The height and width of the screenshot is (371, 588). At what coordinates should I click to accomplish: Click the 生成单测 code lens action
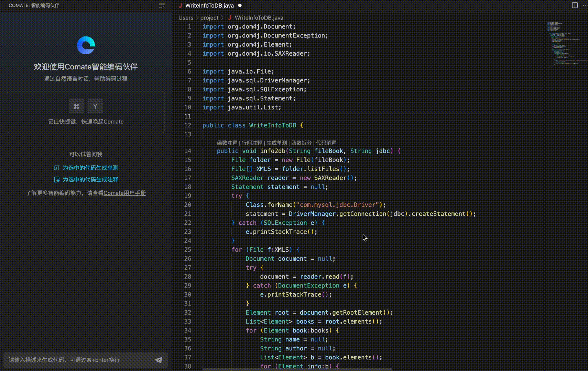(277, 143)
